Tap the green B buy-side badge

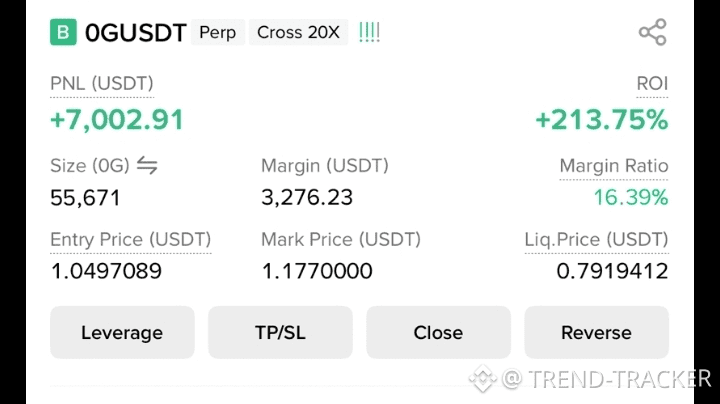pos(63,32)
